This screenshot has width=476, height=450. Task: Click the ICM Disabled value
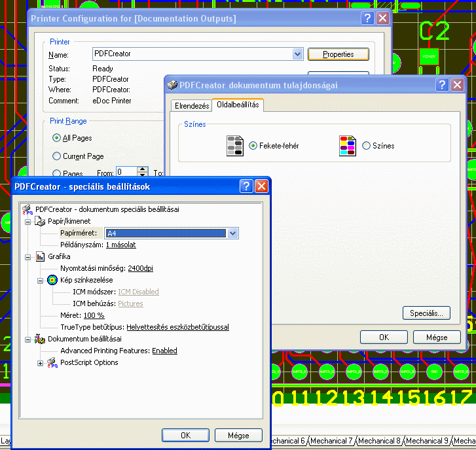click(x=138, y=292)
